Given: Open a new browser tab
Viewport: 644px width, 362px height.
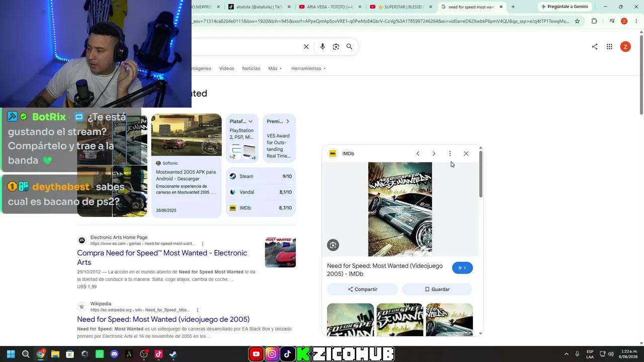Looking at the screenshot, I should [x=513, y=7].
